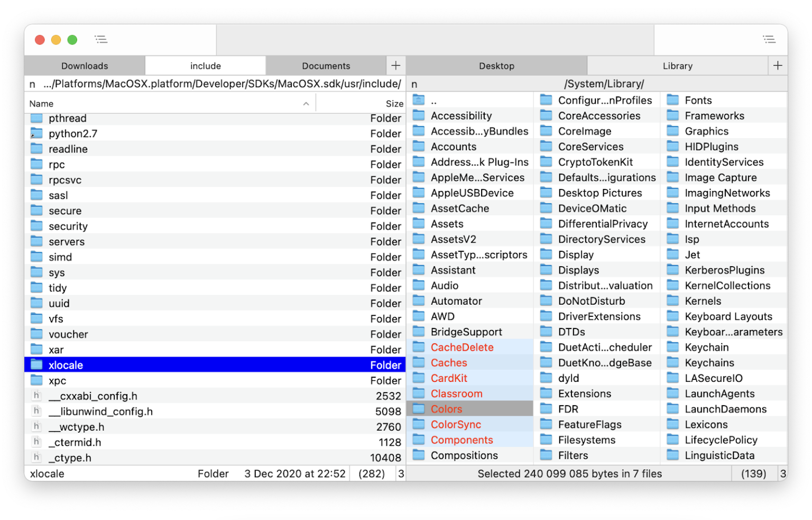Viewport: 812px width, 520px height.
Task: Click the status bar showing selected bytes count
Action: point(569,473)
